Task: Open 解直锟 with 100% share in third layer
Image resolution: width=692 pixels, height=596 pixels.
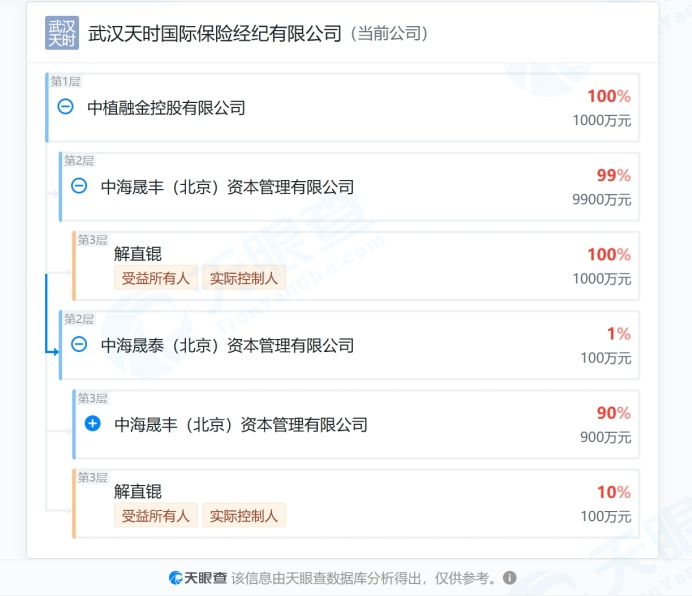Action: pyautogui.click(x=138, y=254)
